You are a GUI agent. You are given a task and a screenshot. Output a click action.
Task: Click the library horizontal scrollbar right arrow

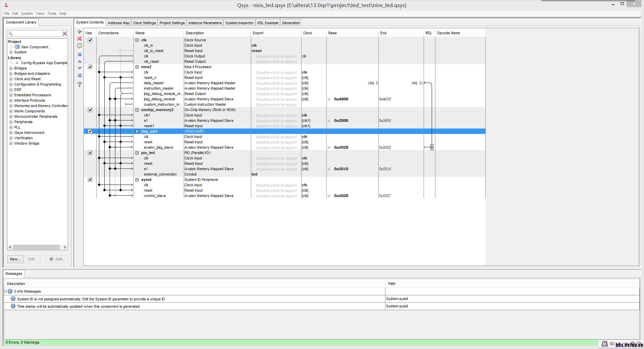click(65, 247)
